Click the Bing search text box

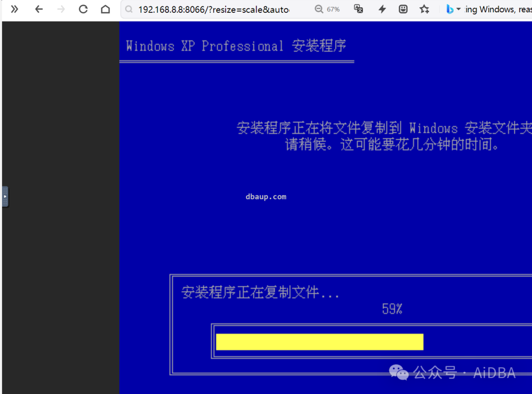pos(498,9)
